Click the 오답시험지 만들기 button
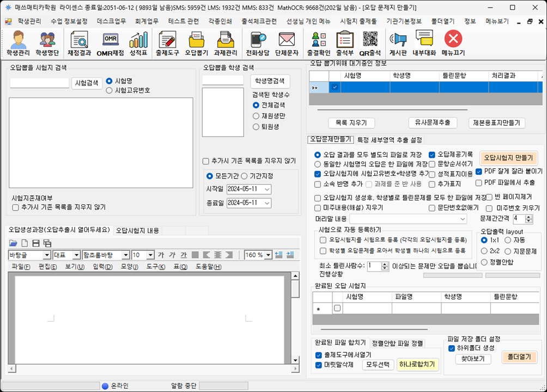This screenshot has width=547, height=392. (508, 158)
